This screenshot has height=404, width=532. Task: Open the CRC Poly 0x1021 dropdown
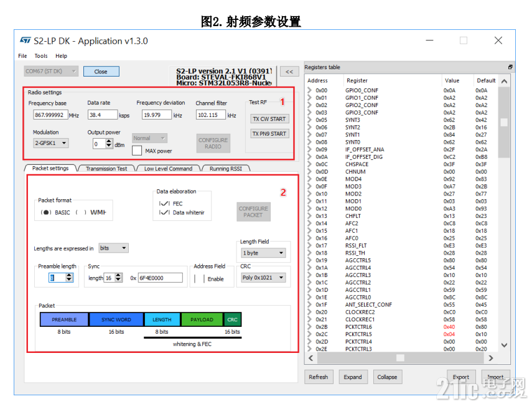click(x=263, y=278)
